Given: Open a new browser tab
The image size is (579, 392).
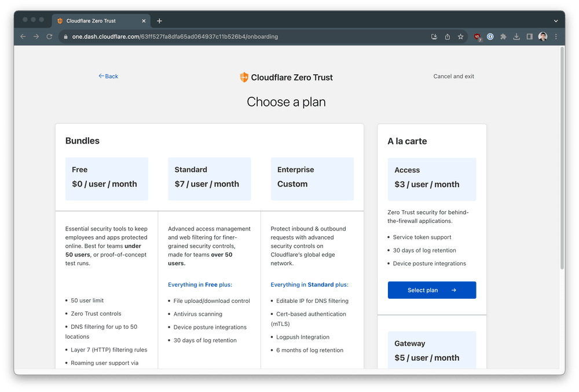Looking at the screenshot, I should (159, 21).
